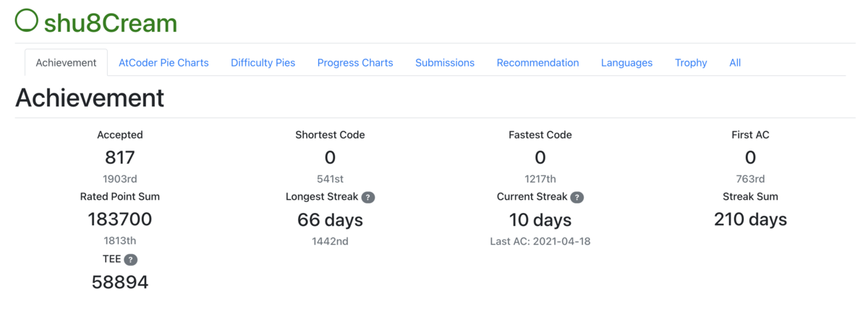
Task: Open the Recommendation tab
Action: tap(537, 63)
